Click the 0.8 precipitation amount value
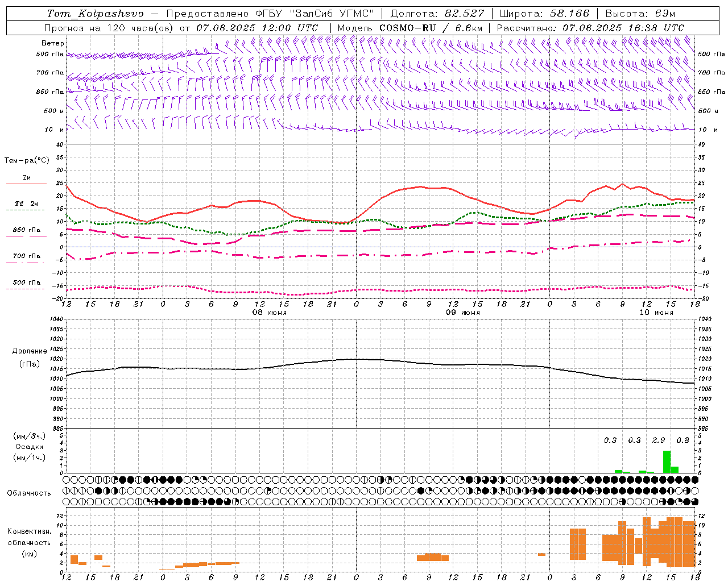The image size is (728, 582). pos(682,440)
